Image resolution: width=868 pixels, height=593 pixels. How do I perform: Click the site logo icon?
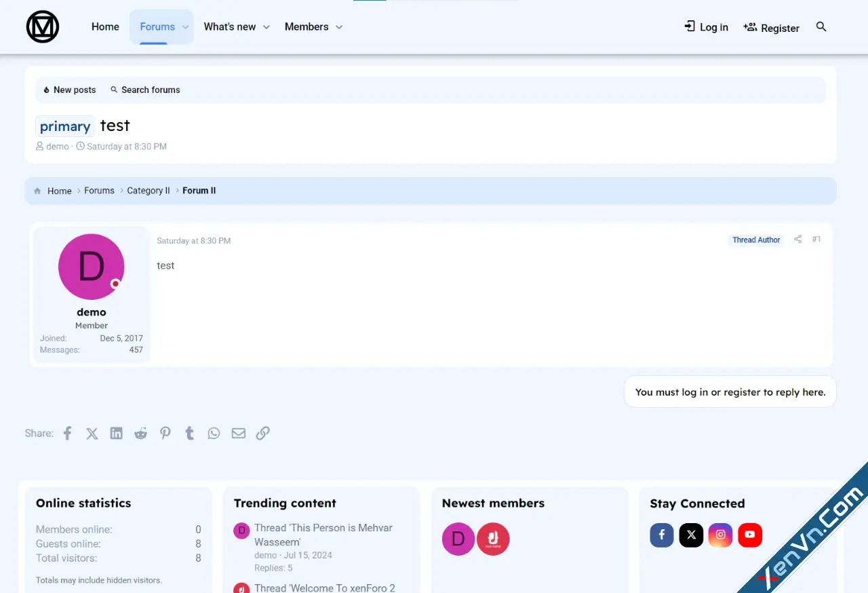[43, 27]
